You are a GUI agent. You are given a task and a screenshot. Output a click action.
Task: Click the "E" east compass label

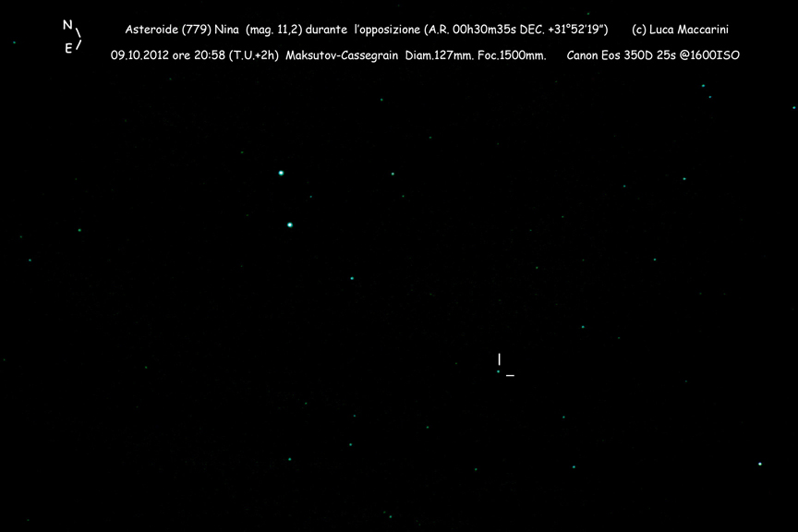[68, 48]
